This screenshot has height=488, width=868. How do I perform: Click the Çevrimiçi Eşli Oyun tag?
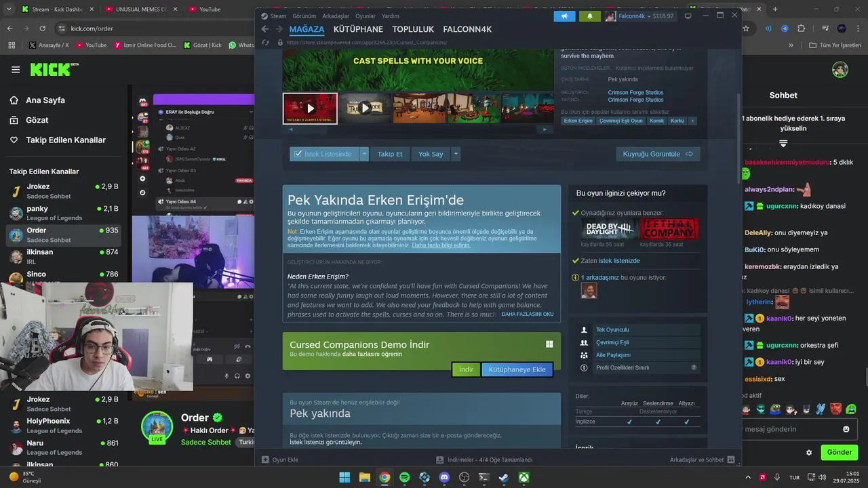620,121
